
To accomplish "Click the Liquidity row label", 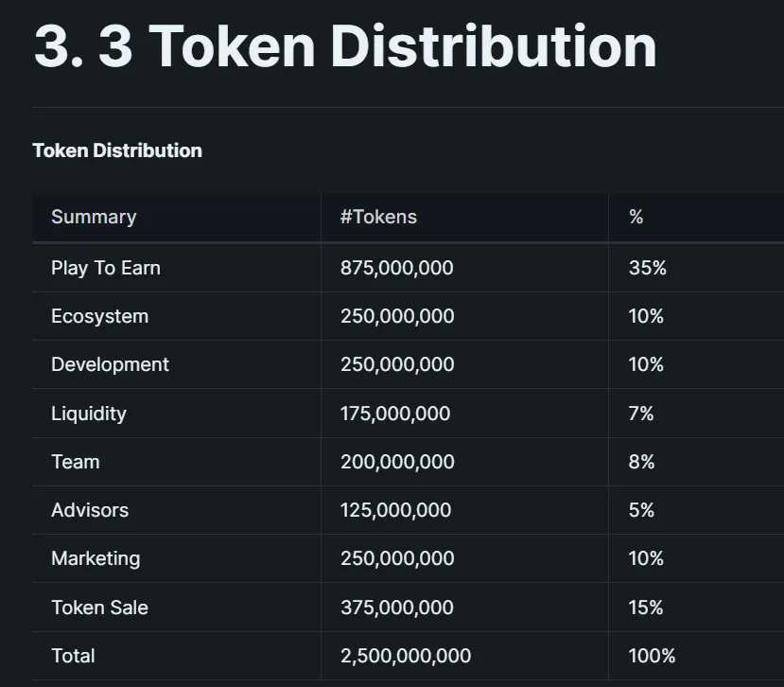I will (x=89, y=414).
